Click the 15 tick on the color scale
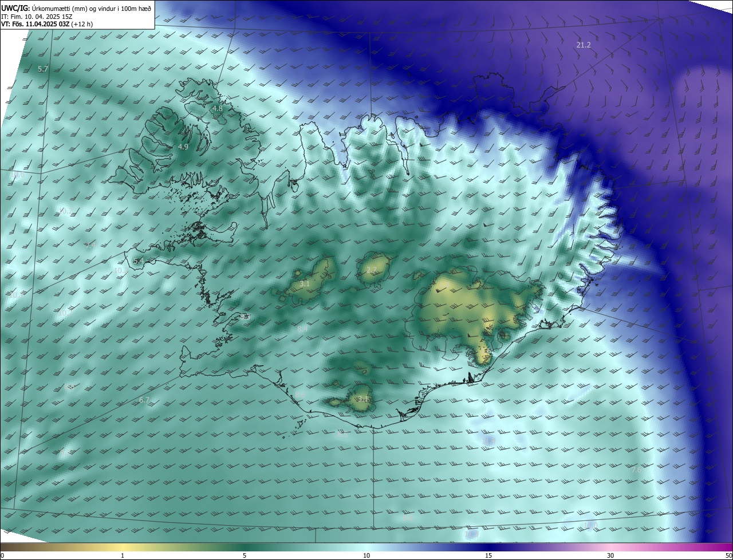The image size is (733, 560). point(488,555)
